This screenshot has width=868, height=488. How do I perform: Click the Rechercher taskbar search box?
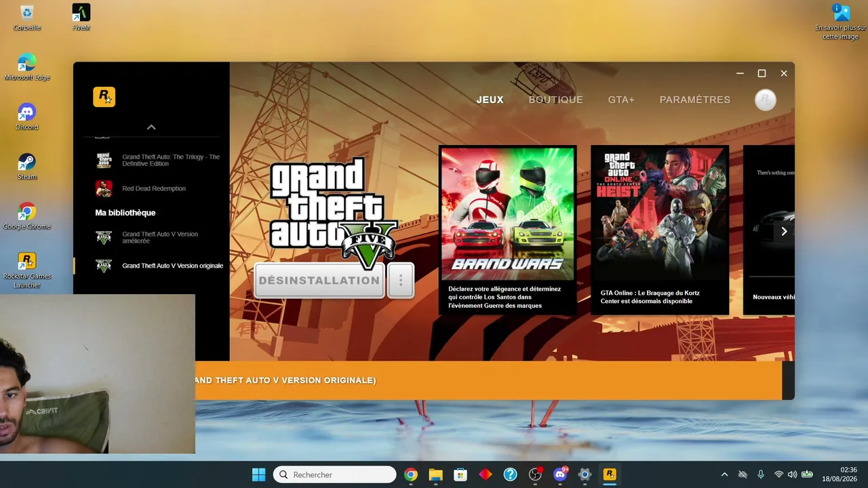click(334, 474)
